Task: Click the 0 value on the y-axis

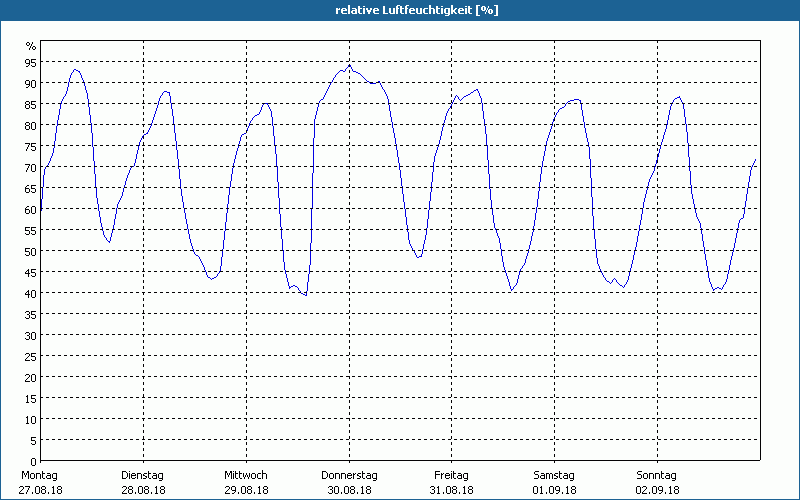Action: pyautogui.click(x=34, y=462)
